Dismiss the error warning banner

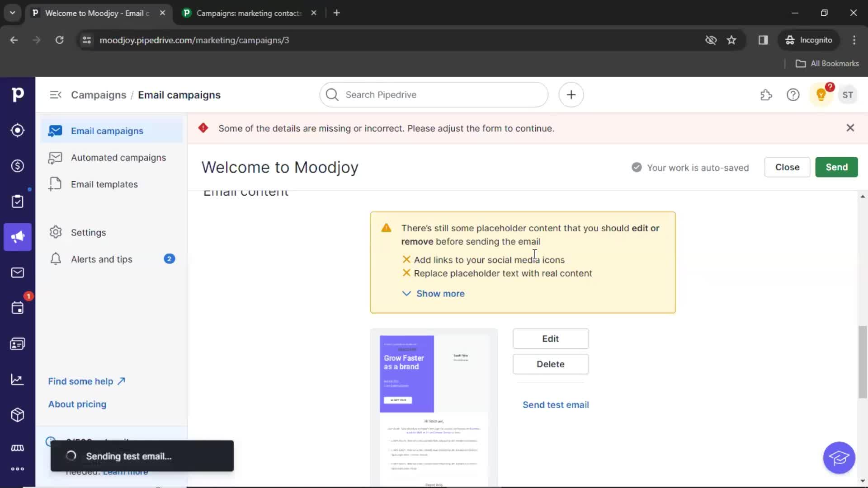tap(851, 127)
